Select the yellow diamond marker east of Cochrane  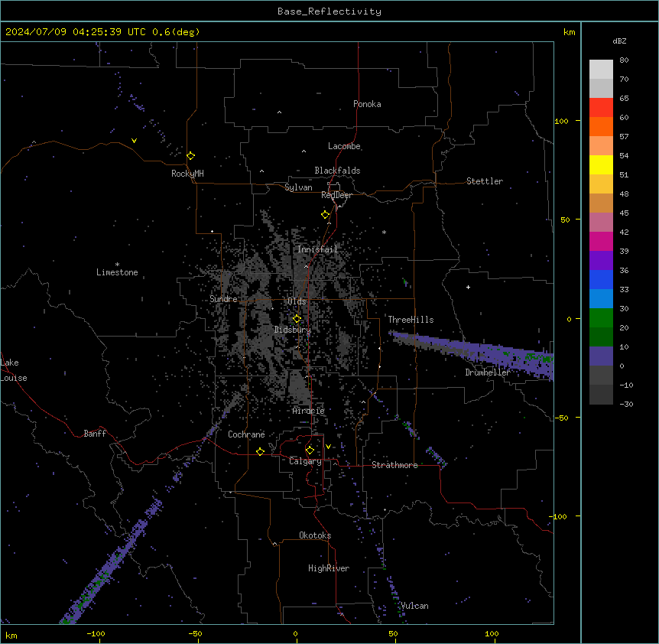tap(260, 451)
